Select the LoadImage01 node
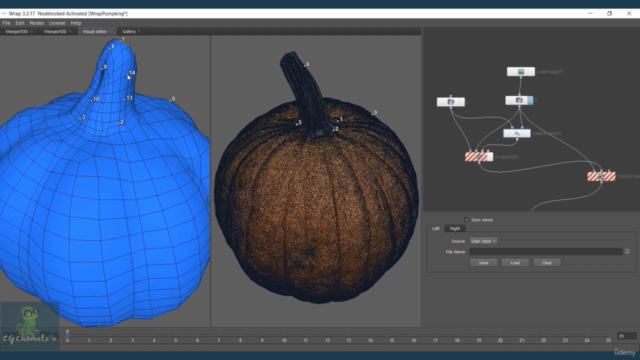The image size is (640, 360). click(520, 72)
